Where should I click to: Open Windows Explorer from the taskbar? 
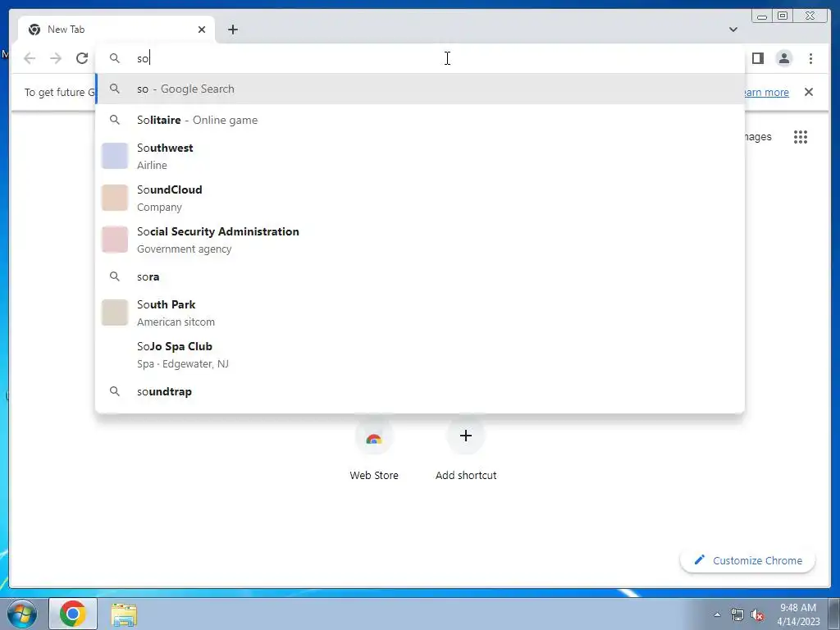tap(124, 614)
